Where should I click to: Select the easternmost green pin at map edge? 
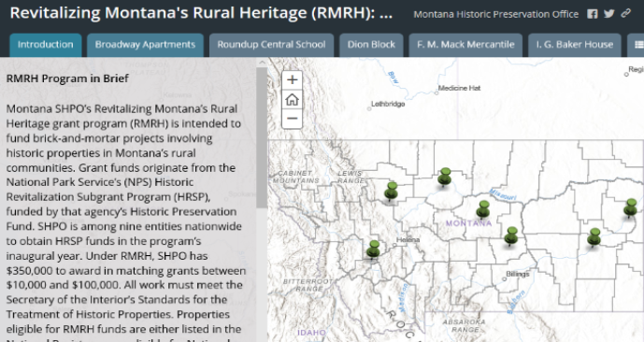[x=631, y=207]
